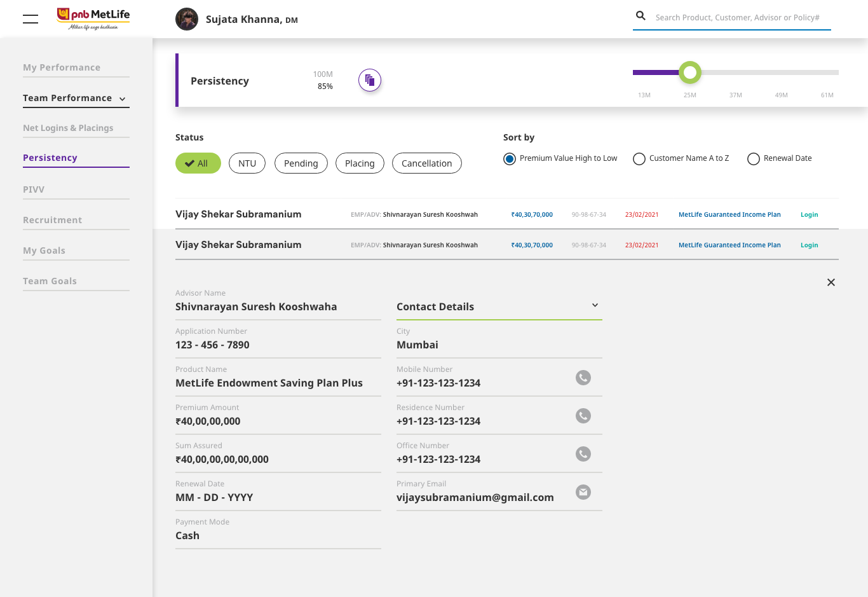
Task: Call the Office Number phone icon
Action: click(x=583, y=454)
